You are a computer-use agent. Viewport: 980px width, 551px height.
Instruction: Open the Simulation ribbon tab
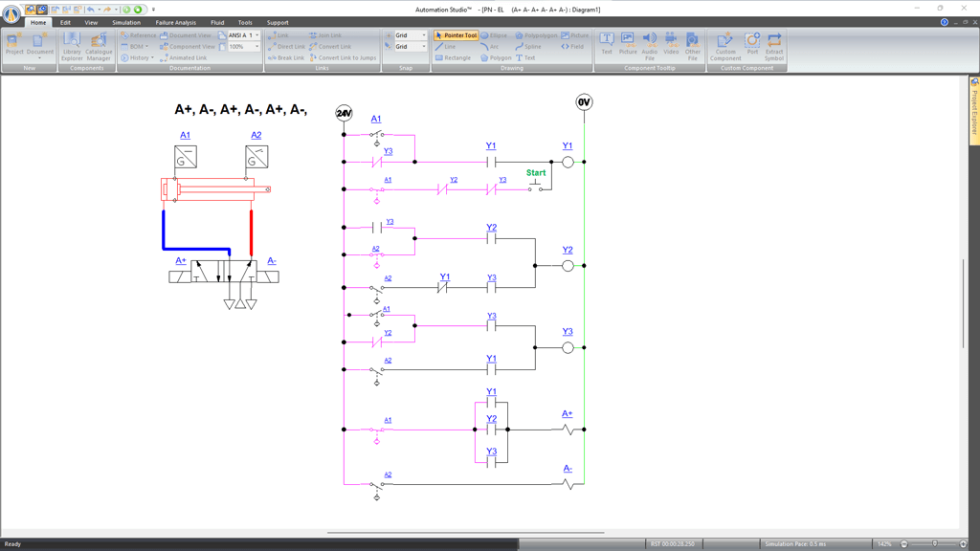pos(125,22)
